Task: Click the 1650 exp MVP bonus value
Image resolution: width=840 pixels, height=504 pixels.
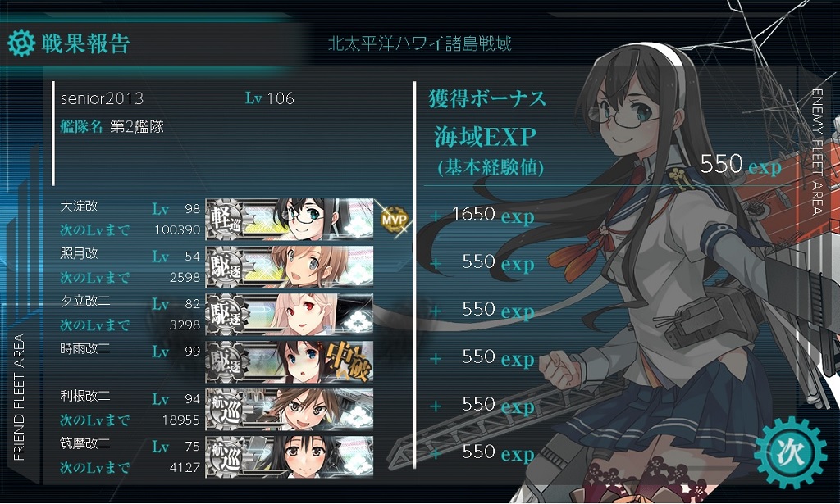Action: point(493,215)
